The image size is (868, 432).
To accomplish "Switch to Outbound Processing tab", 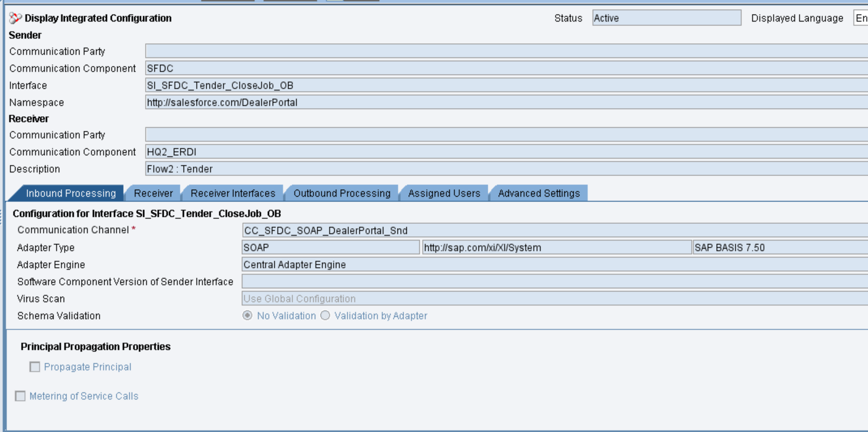I will click(x=342, y=194).
